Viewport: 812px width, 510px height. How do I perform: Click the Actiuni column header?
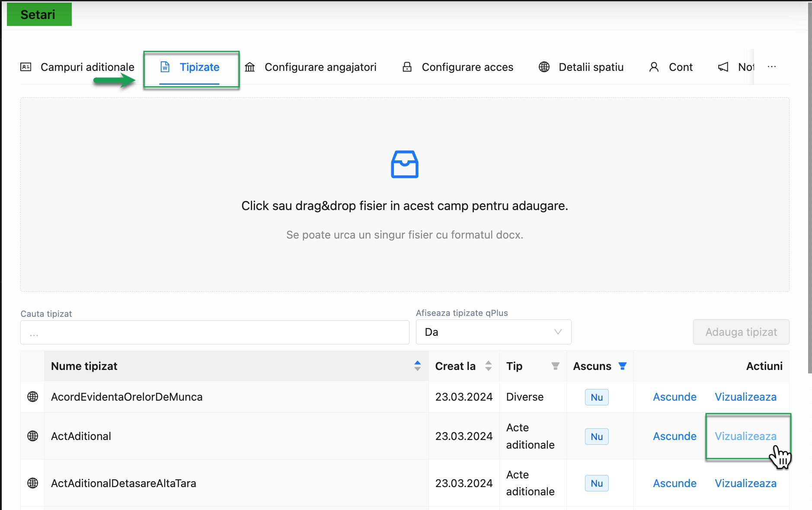coord(711,366)
